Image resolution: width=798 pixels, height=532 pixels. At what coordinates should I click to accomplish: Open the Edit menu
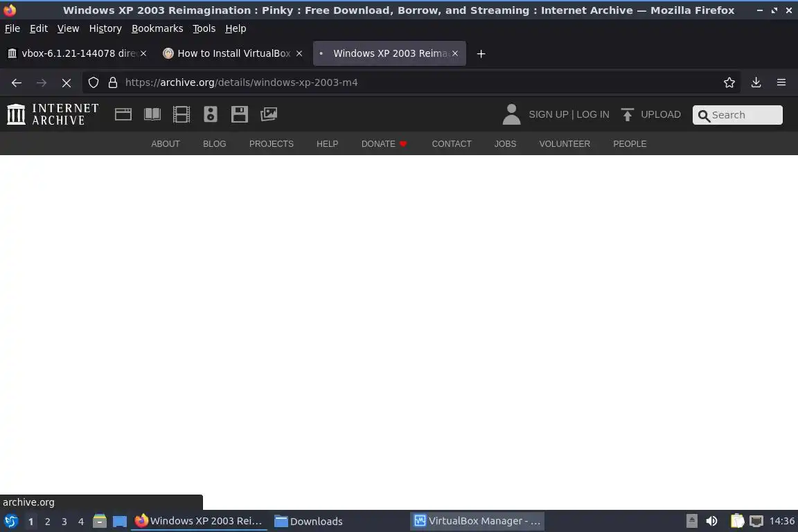click(39, 28)
